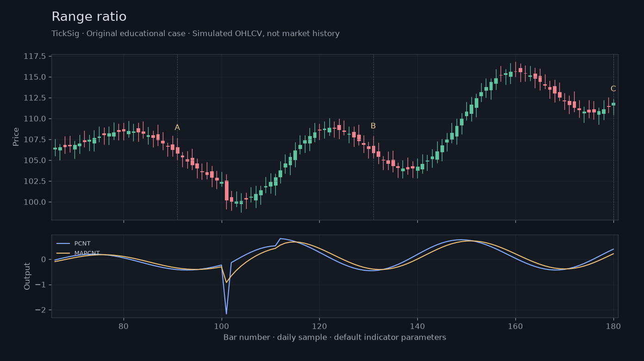The width and height of the screenshot is (644, 361).
Task: Click the x-axis 'Bar number' caption
Action: click(x=334, y=337)
